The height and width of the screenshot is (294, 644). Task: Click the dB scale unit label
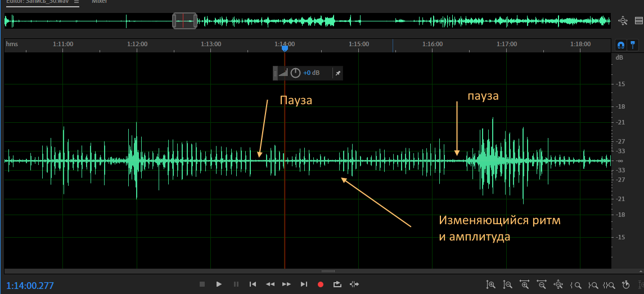619,57
